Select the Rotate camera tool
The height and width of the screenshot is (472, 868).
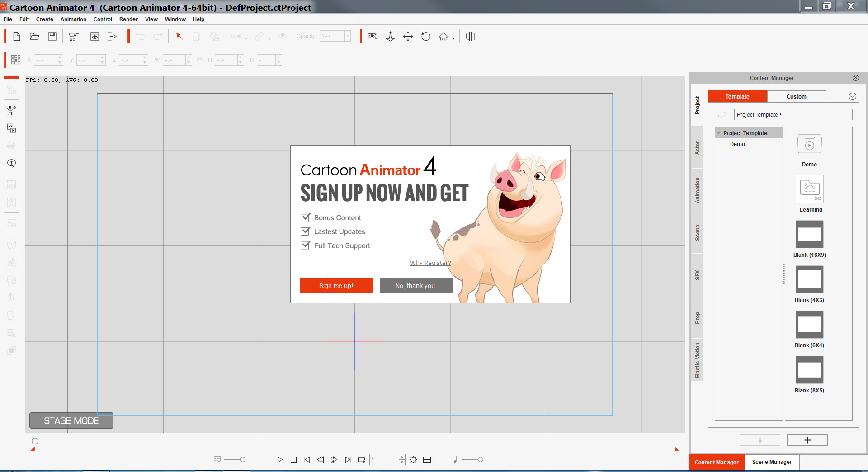coord(426,37)
